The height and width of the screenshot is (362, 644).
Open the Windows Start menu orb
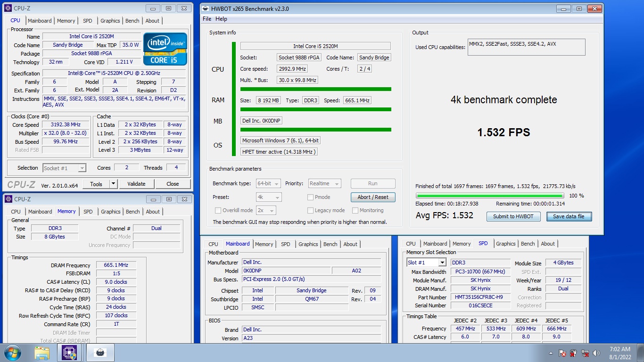point(12,353)
